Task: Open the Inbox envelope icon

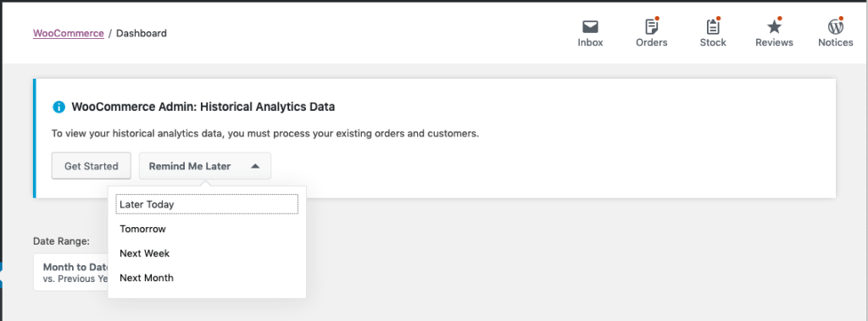Action: click(x=590, y=26)
